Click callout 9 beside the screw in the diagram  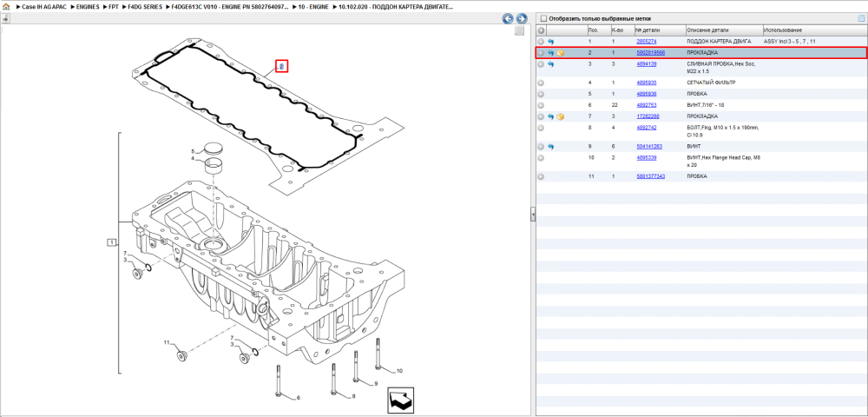(x=375, y=384)
